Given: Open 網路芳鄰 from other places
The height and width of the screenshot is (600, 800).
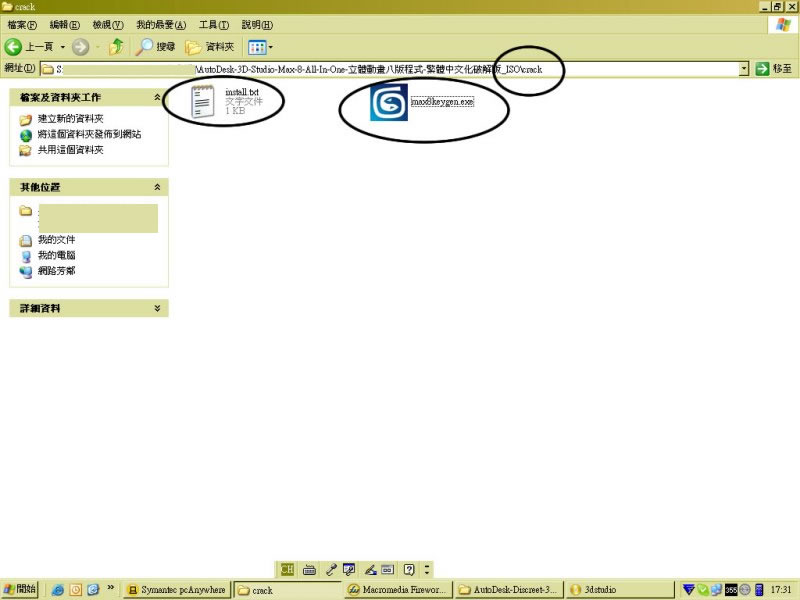Looking at the screenshot, I should (x=56, y=271).
